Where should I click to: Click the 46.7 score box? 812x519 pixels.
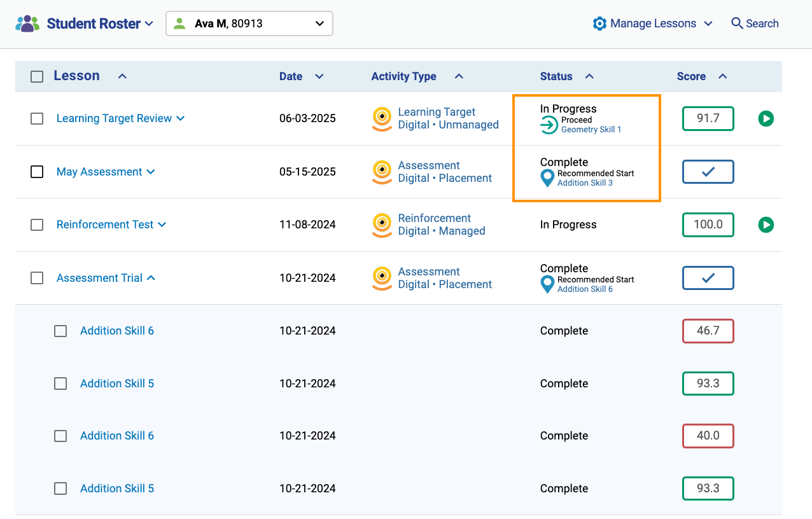(x=708, y=331)
